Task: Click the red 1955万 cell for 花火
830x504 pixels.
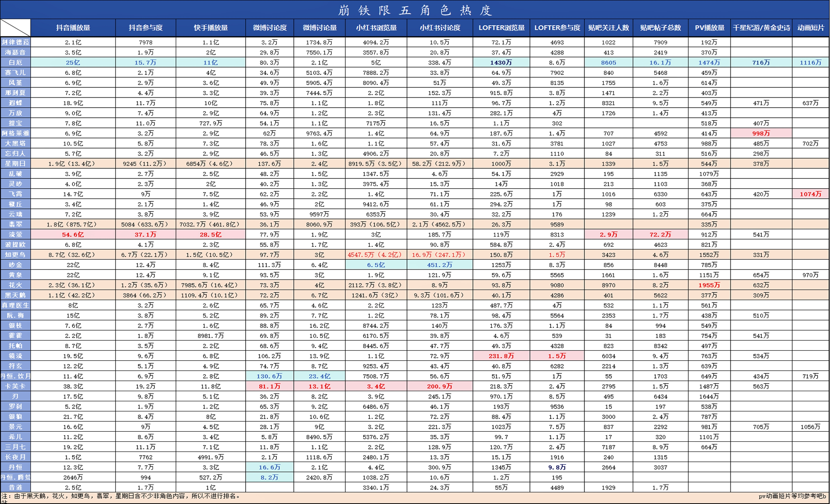Action: point(709,285)
